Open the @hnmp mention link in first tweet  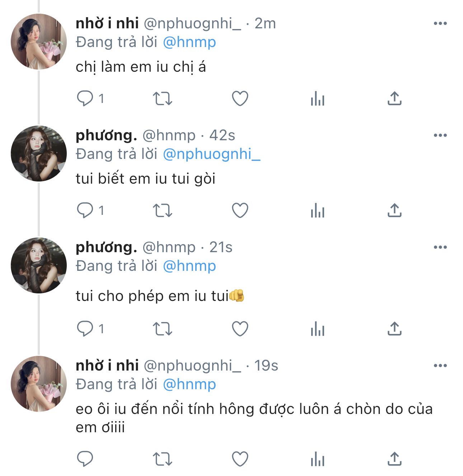tap(190, 42)
